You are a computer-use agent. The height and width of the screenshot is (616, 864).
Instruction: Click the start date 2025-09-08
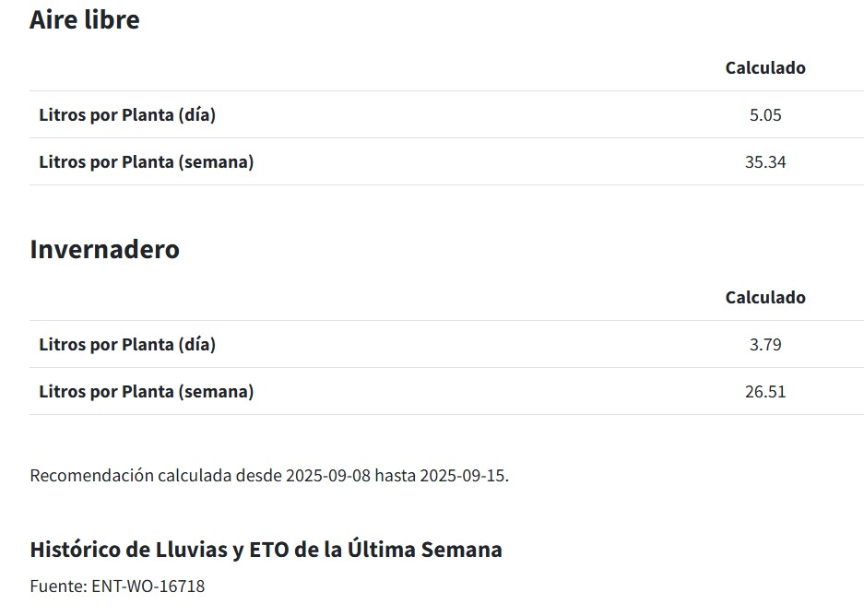[x=327, y=476]
